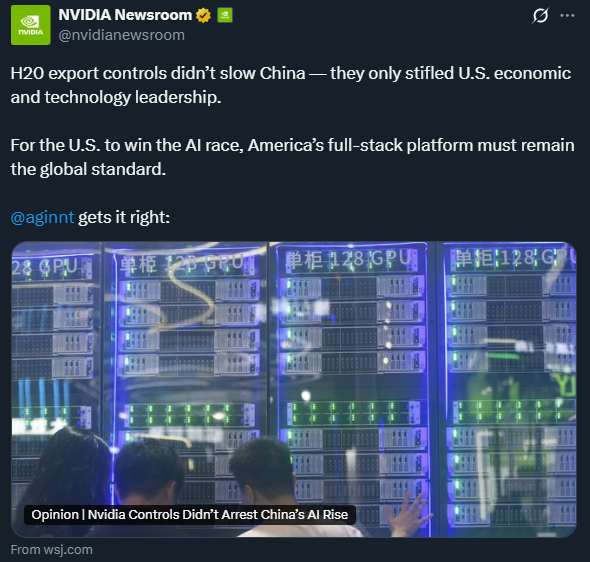Click the 'Nvidia Controls Didn't Arrest' headline
The image size is (590, 562).
(190, 514)
